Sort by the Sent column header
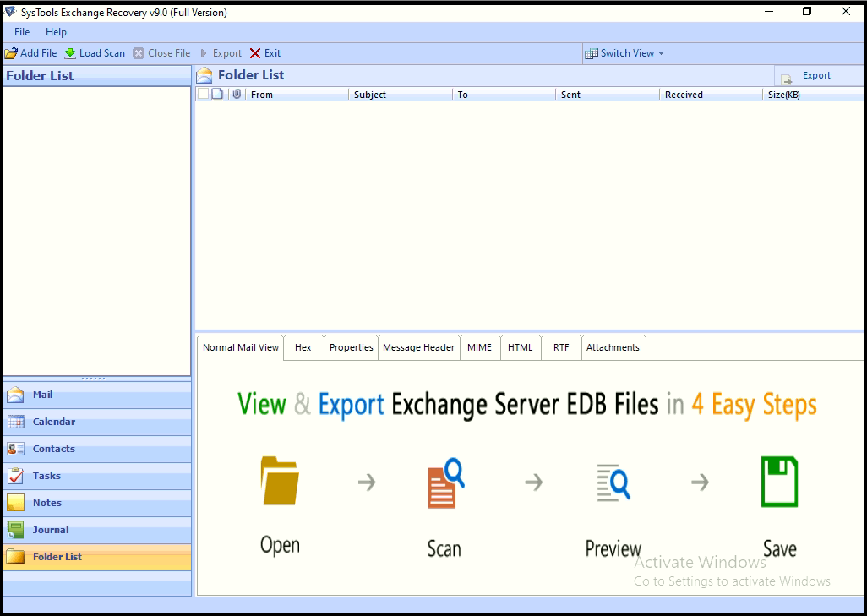Image resolution: width=867 pixels, height=616 pixels. pyautogui.click(x=607, y=95)
